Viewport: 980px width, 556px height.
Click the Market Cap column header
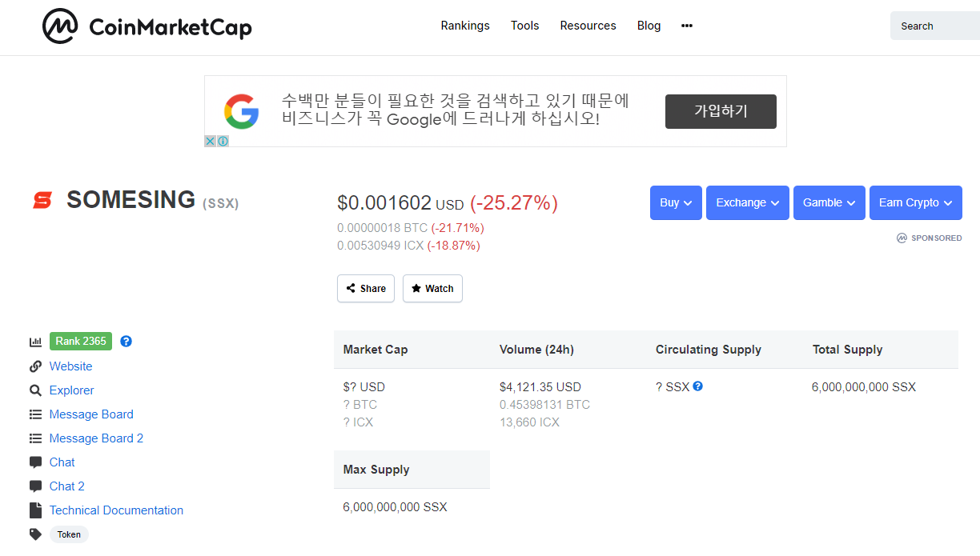pos(376,350)
